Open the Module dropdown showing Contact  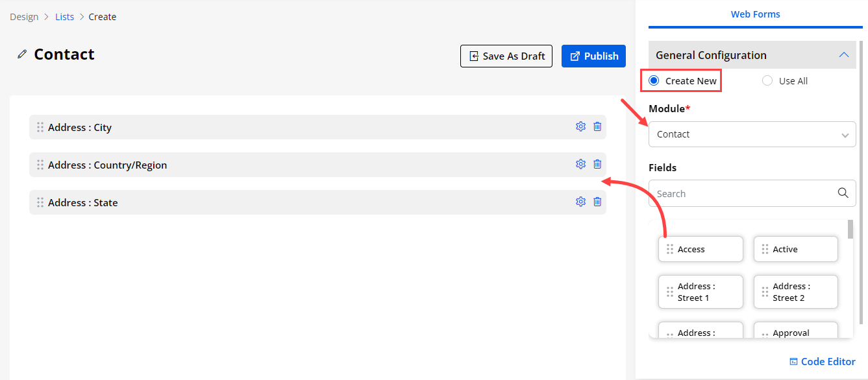pos(752,135)
